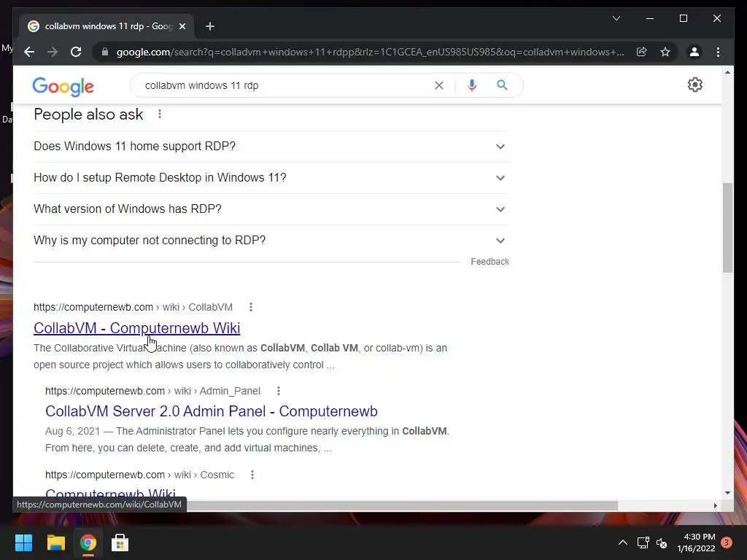
Task: Click the scroll-up arrow of the page scrollbar
Action: pyautogui.click(x=727, y=72)
